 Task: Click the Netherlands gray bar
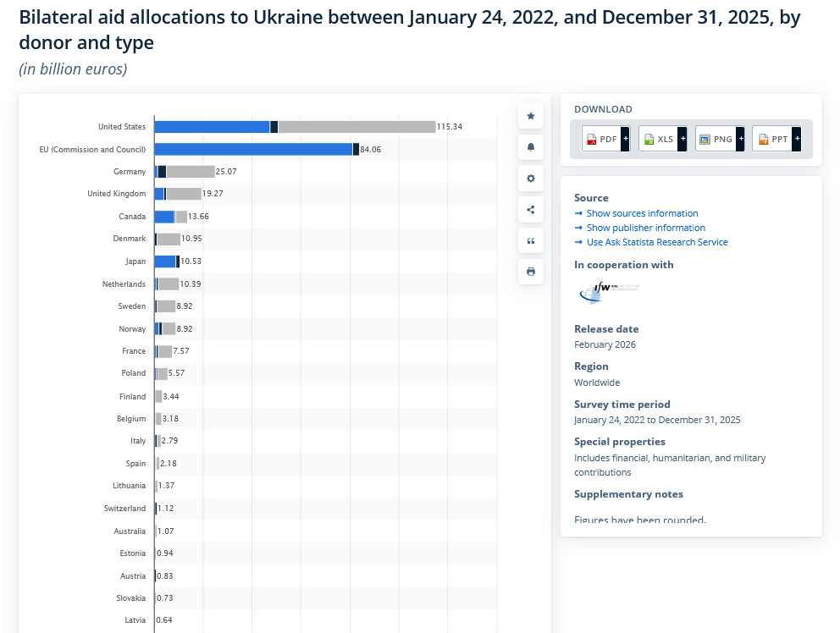169,283
